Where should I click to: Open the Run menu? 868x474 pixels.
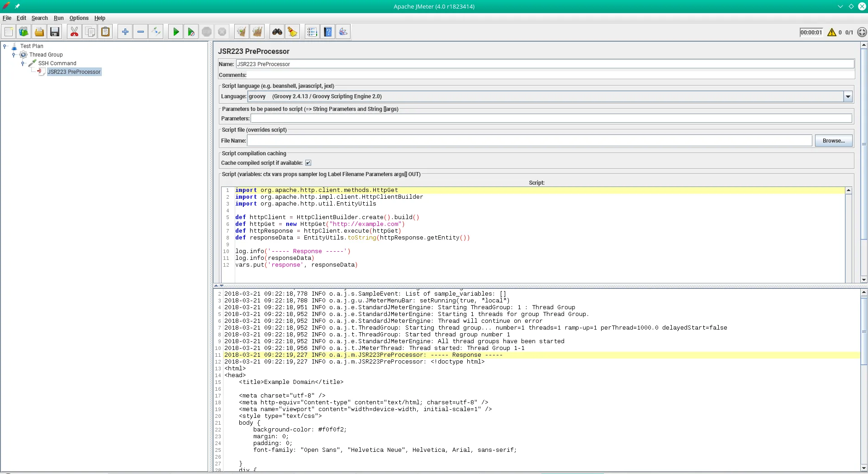(58, 18)
